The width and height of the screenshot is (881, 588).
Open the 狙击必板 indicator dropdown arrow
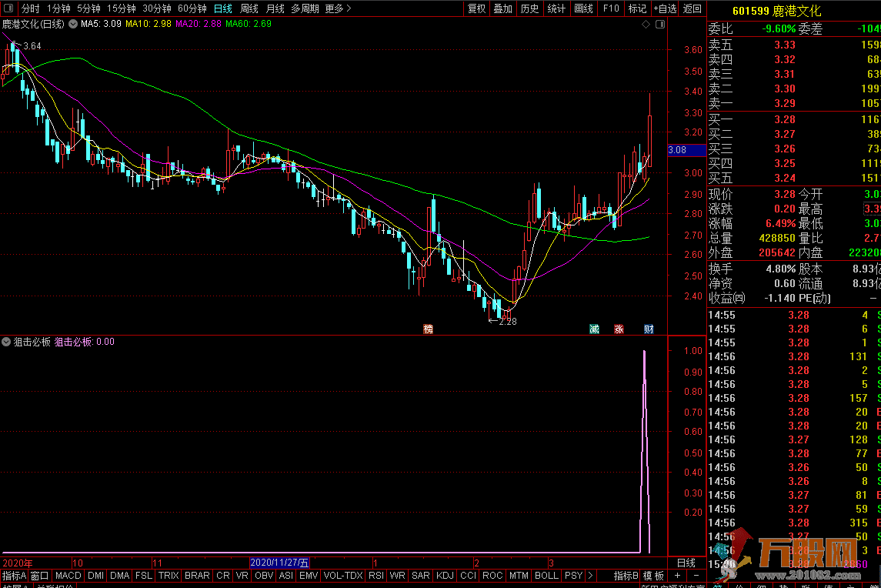(6, 342)
